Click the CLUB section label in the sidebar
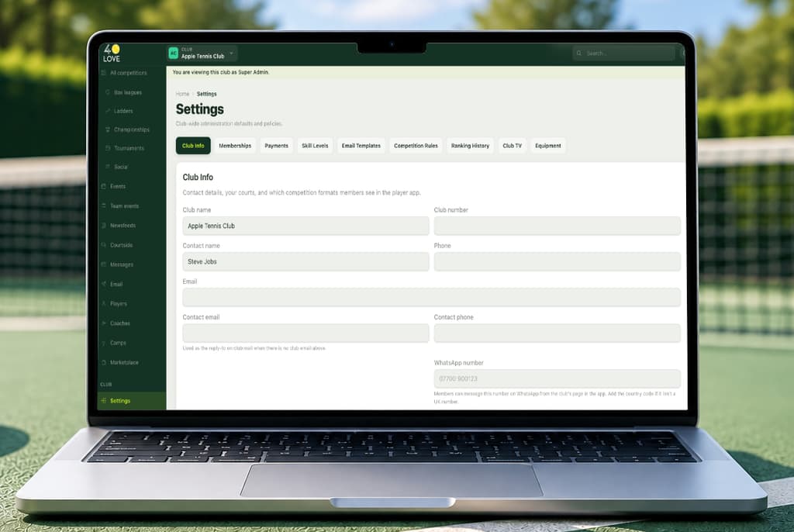This screenshot has width=794, height=532. point(105,385)
